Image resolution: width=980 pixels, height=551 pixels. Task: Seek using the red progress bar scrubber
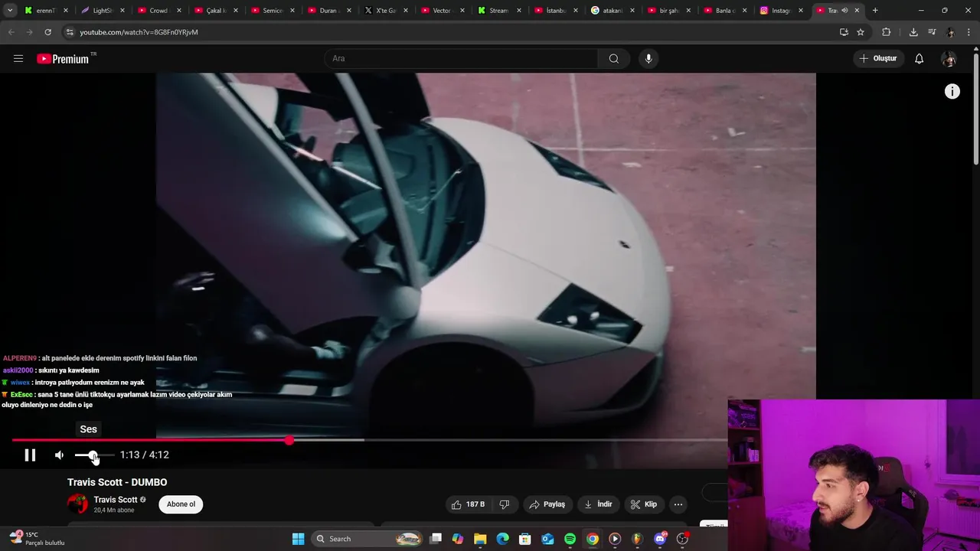coord(289,440)
